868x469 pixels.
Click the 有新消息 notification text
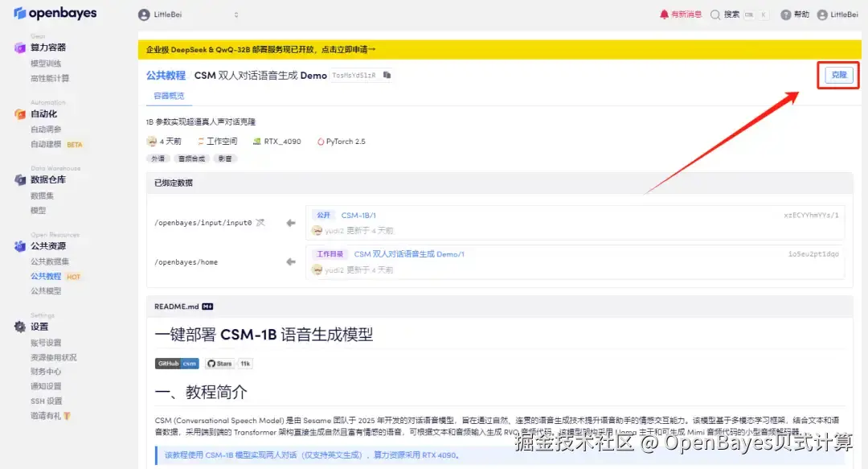(686, 14)
